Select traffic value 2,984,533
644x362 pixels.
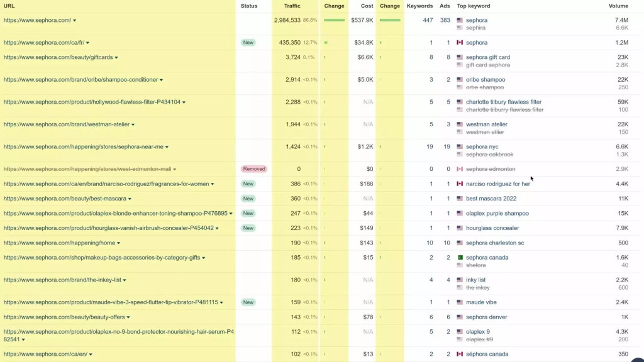pos(287,20)
